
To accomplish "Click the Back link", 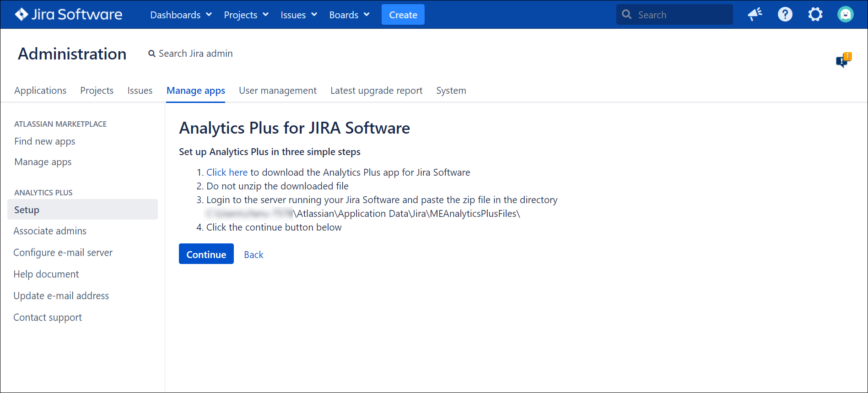I will click(x=253, y=255).
